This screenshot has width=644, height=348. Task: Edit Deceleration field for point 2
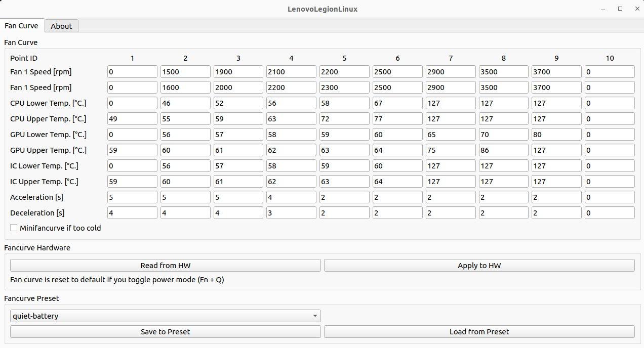(185, 213)
